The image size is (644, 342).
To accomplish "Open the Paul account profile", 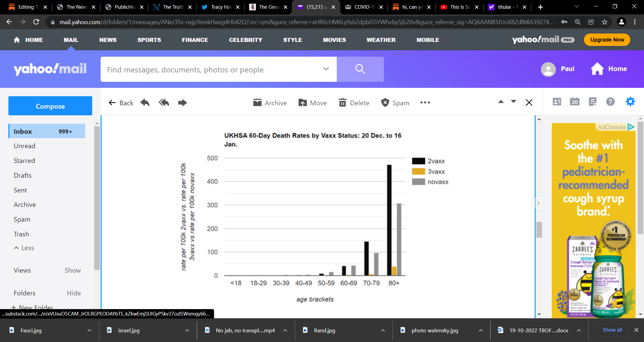I will click(x=557, y=69).
